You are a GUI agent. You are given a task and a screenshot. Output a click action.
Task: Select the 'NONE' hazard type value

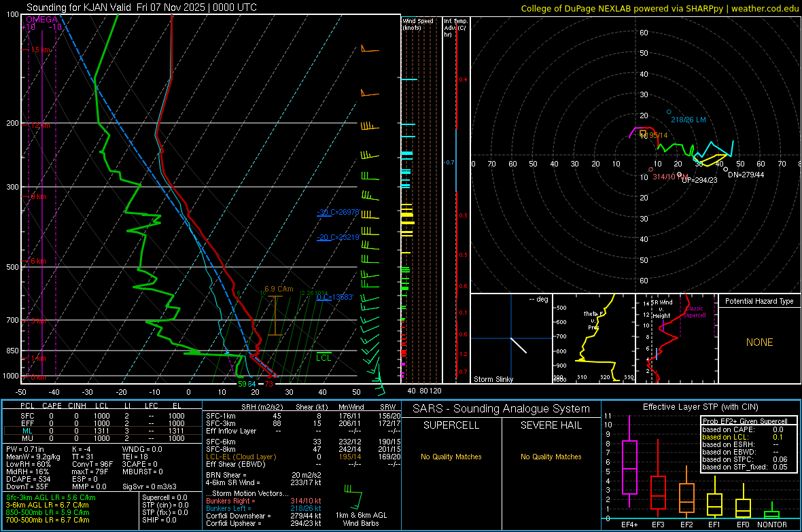[x=760, y=342]
